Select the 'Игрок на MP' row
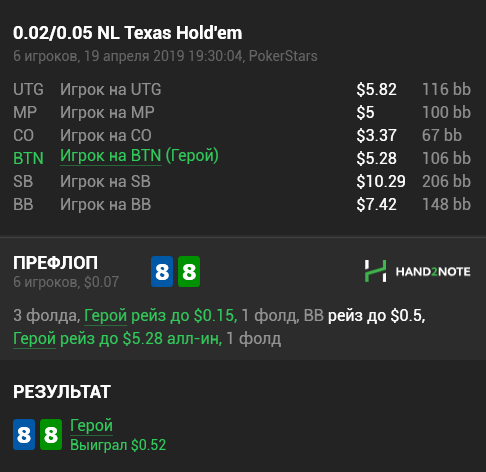The height and width of the screenshot is (472, 486). [242, 112]
